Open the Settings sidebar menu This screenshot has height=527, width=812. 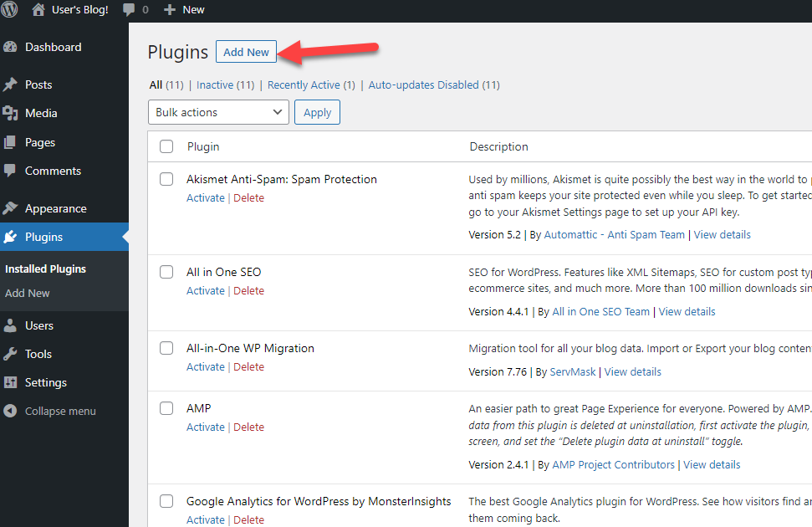point(45,382)
